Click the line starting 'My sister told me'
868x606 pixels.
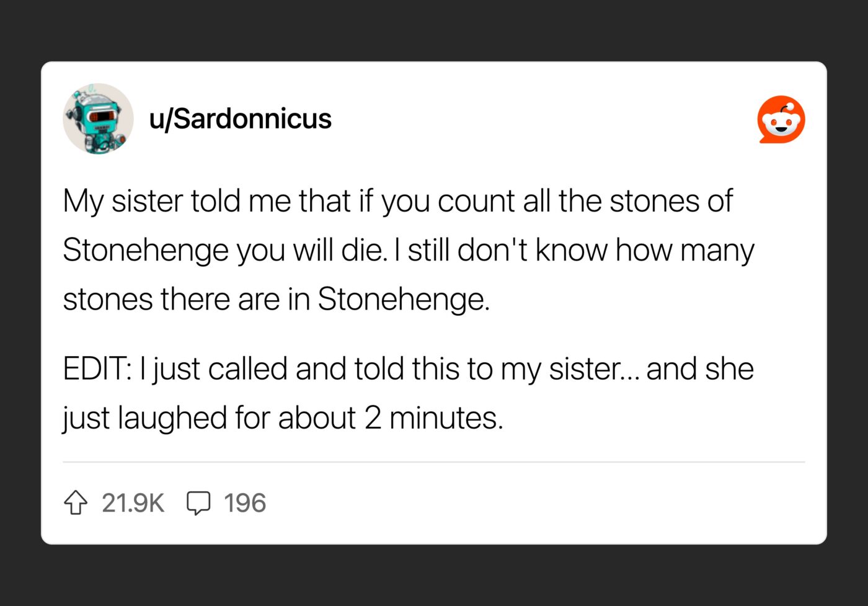point(397,202)
